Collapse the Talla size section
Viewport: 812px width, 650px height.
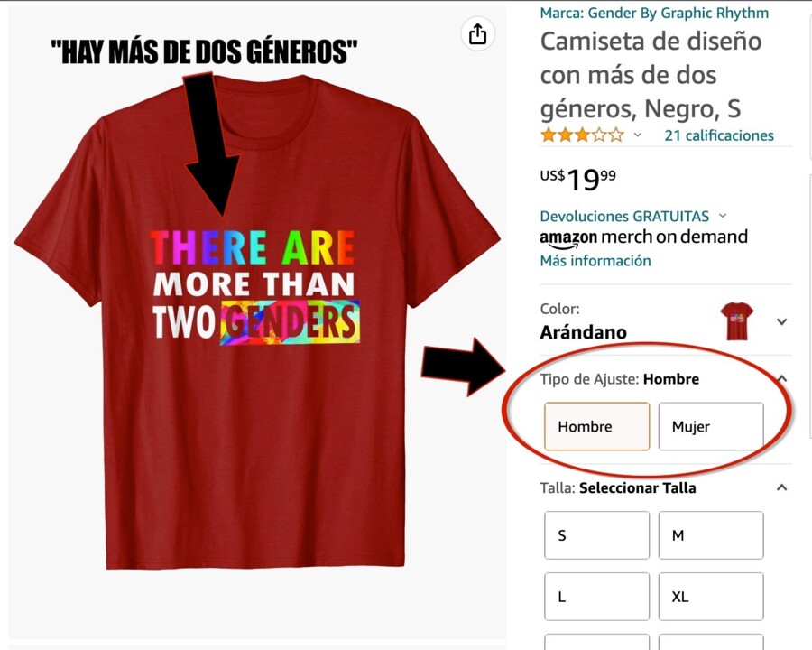(782, 487)
